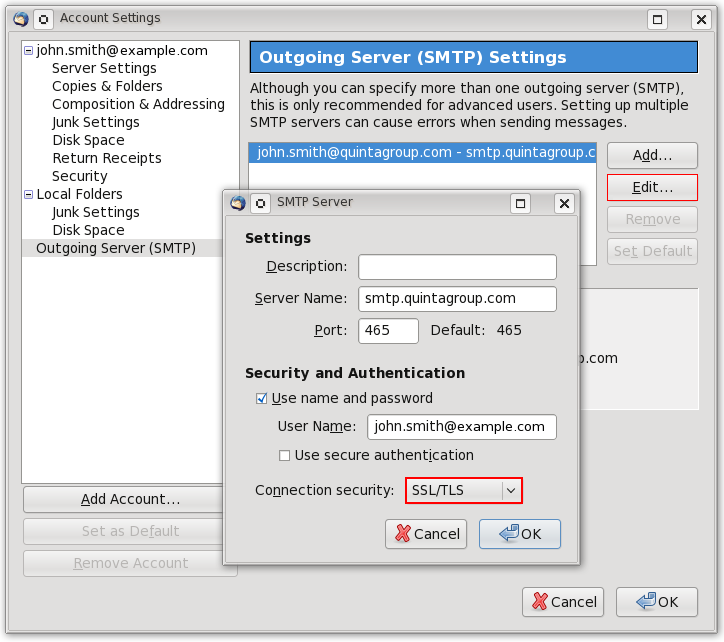The height and width of the screenshot is (642, 724).
Task: Select Junk Settings under john.smith account
Action: (x=96, y=122)
